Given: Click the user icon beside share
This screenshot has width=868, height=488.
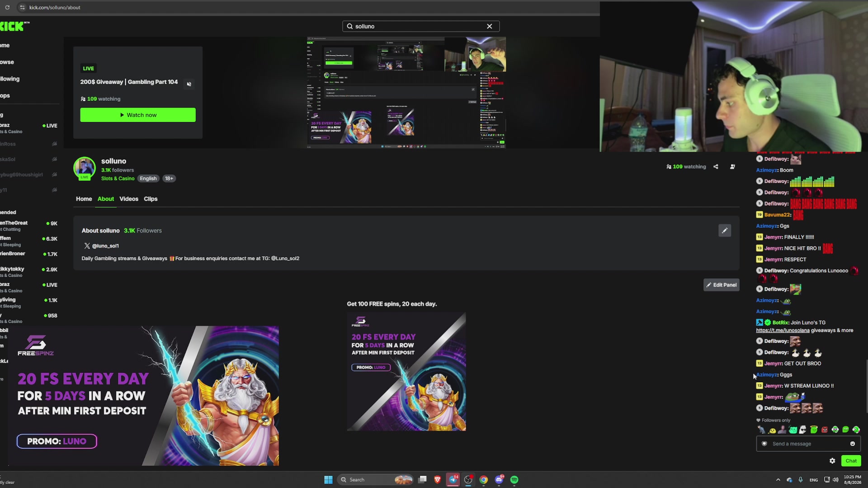Looking at the screenshot, I should [x=732, y=167].
